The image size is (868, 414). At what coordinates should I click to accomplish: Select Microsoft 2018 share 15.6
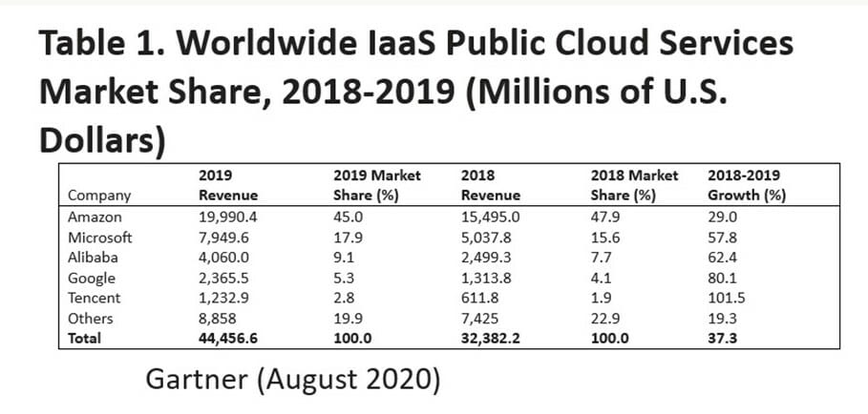tap(603, 238)
